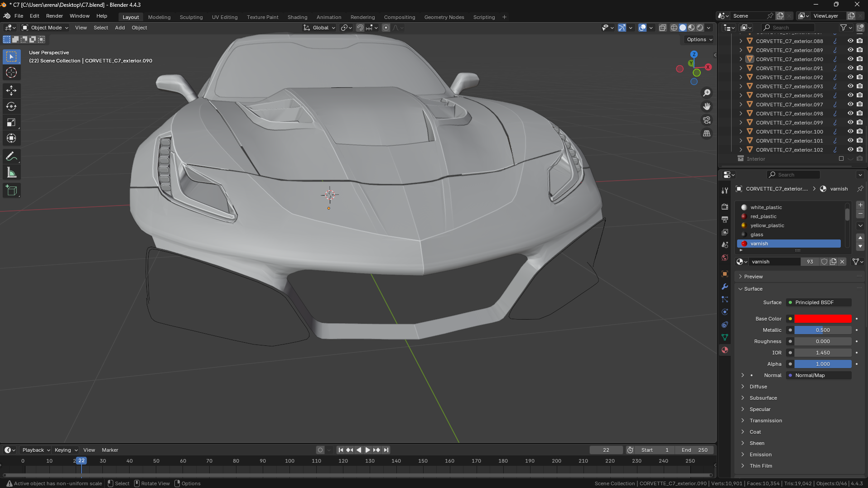Expand the Subsurface section
Viewport: 868px width, 488px height.
tap(763, 398)
